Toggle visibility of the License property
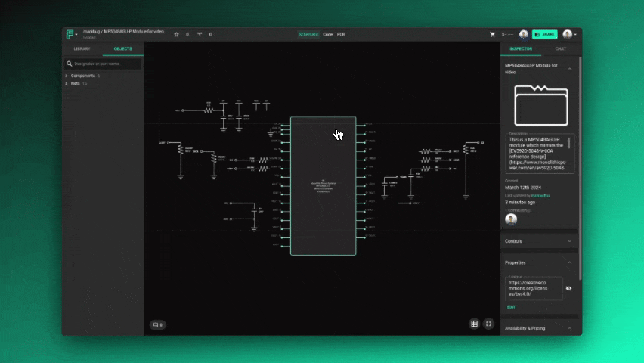The image size is (644, 363). 569,289
